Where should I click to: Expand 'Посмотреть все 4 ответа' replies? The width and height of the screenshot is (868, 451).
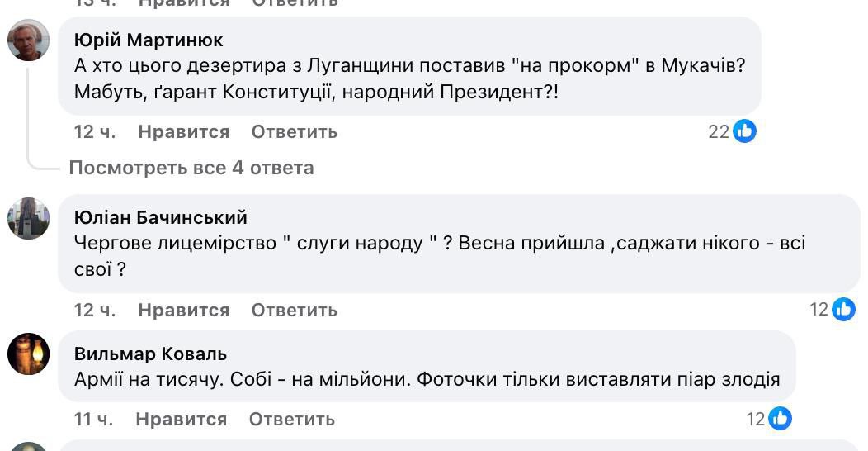(x=191, y=168)
